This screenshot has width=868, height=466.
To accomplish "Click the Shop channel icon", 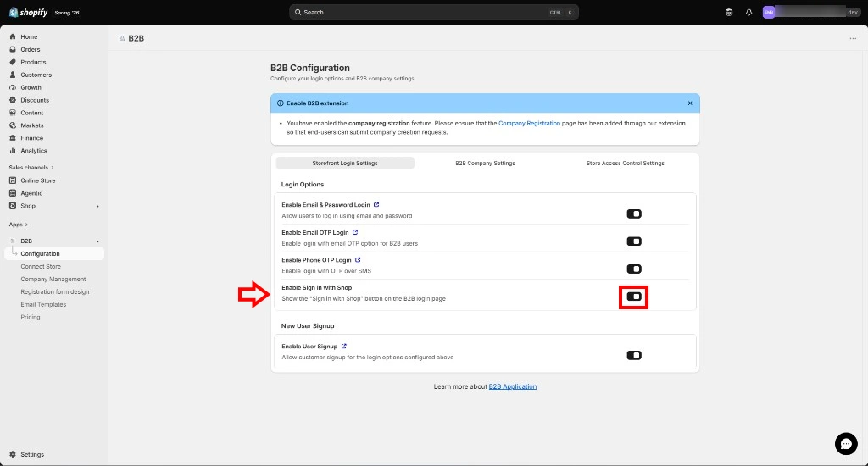I will 13,206.
